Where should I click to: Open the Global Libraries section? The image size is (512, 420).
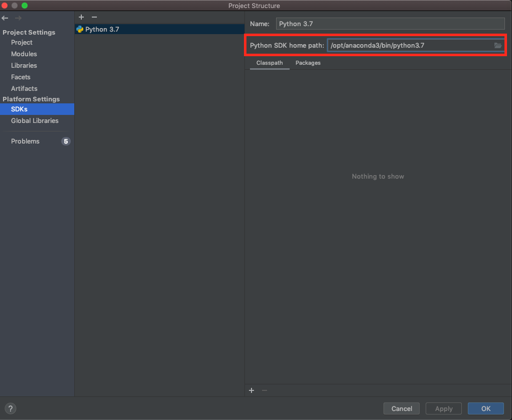[x=35, y=120]
